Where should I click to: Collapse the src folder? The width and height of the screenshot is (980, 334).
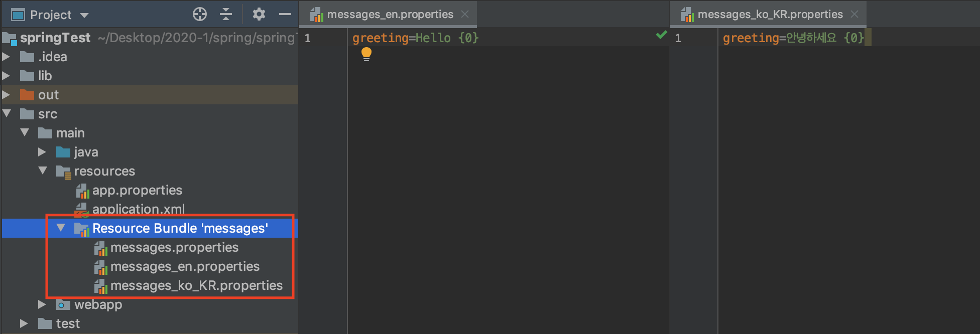tap(7, 114)
